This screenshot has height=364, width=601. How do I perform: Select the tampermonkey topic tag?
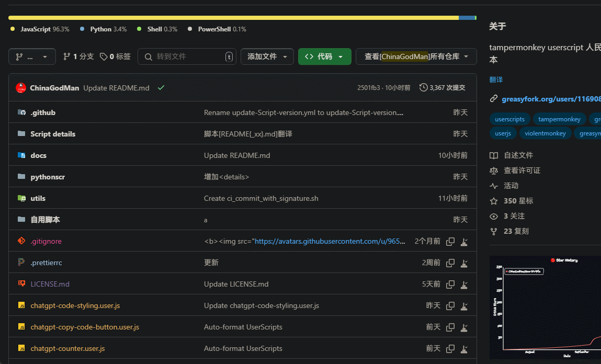point(559,119)
